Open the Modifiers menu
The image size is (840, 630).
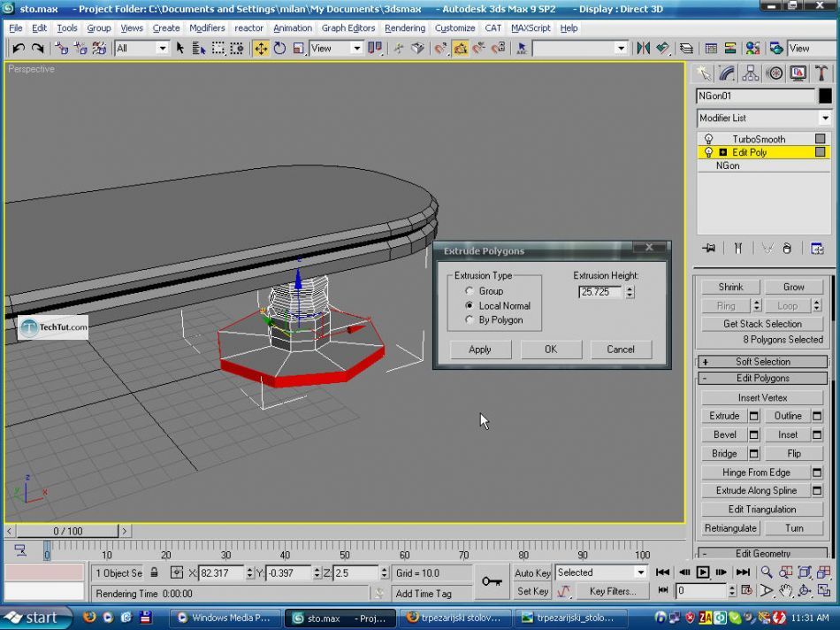207,28
